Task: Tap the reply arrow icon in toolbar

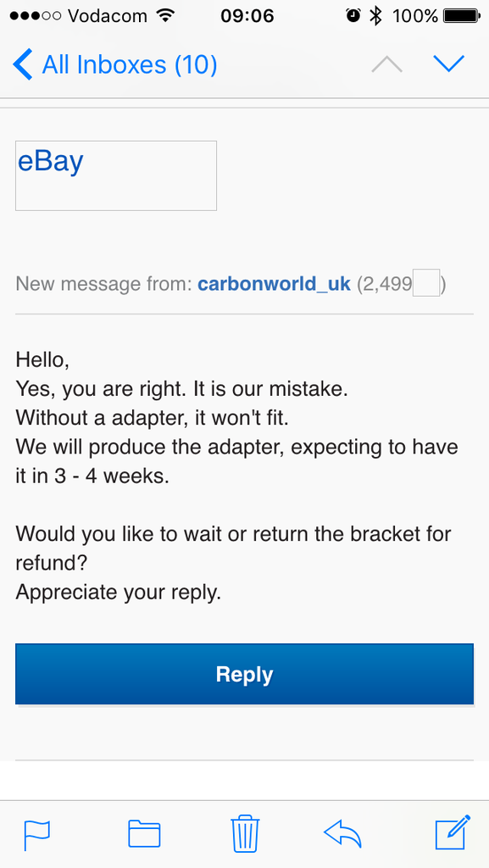Action: tap(342, 834)
